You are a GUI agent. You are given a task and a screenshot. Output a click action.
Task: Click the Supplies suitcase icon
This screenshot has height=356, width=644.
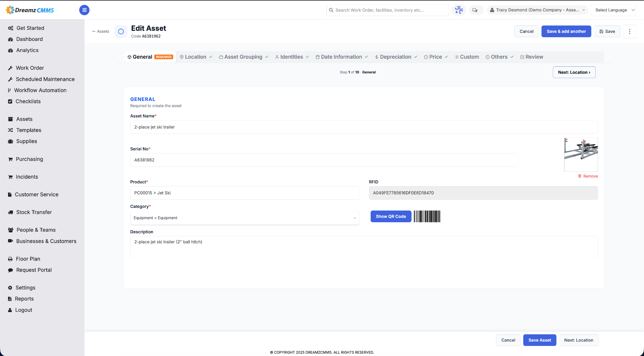click(10, 141)
